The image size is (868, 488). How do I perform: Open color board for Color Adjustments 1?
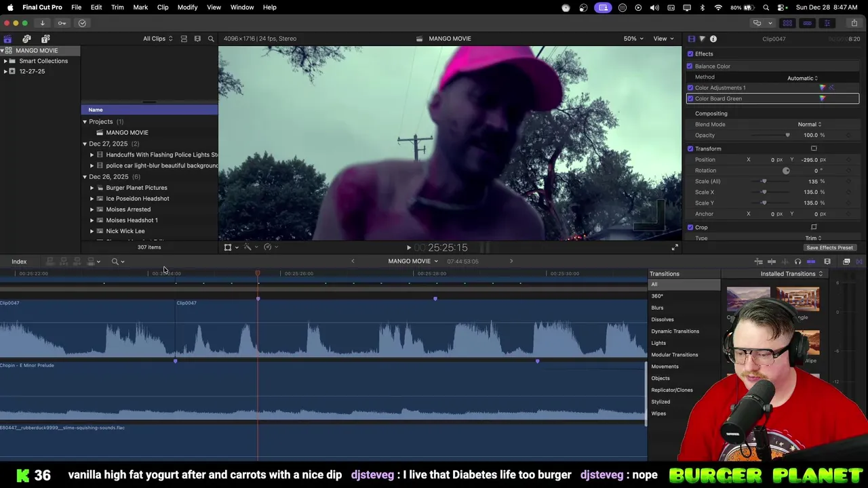point(823,87)
